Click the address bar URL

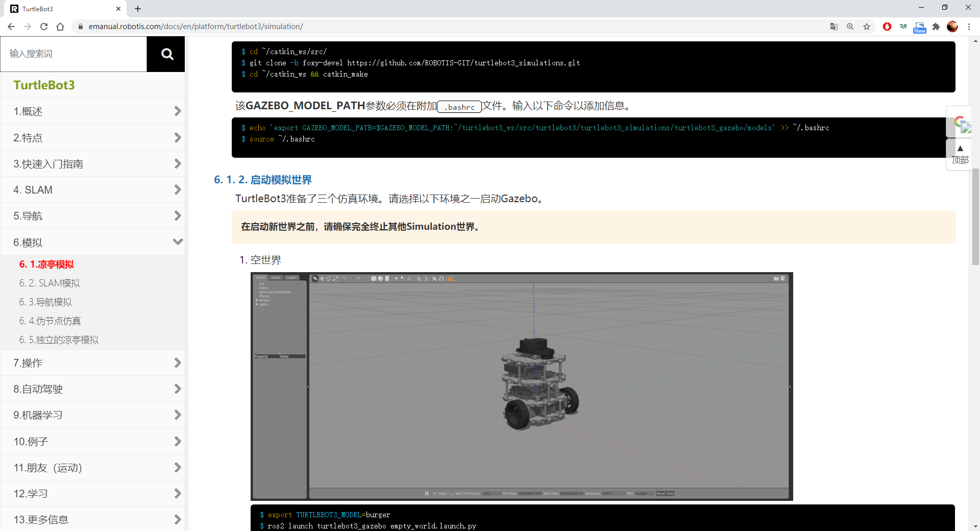click(196, 27)
